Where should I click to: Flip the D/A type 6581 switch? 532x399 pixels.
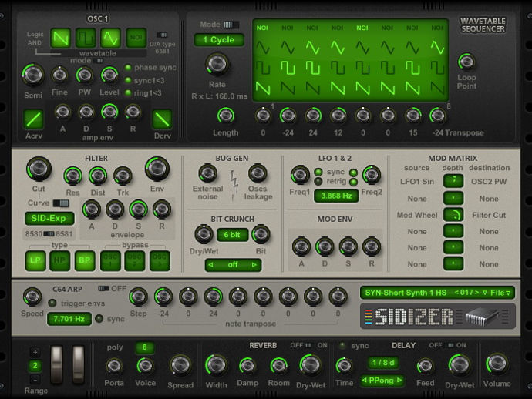pyautogui.click(x=162, y=35)
